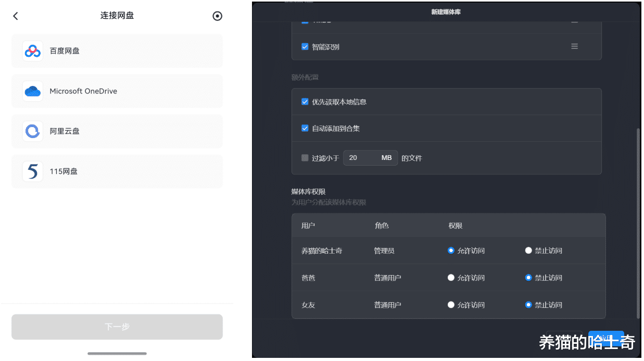Toggle 优先读取本地信息 checkbox
This screenshot has width=644, height=361.
point(305,102)
